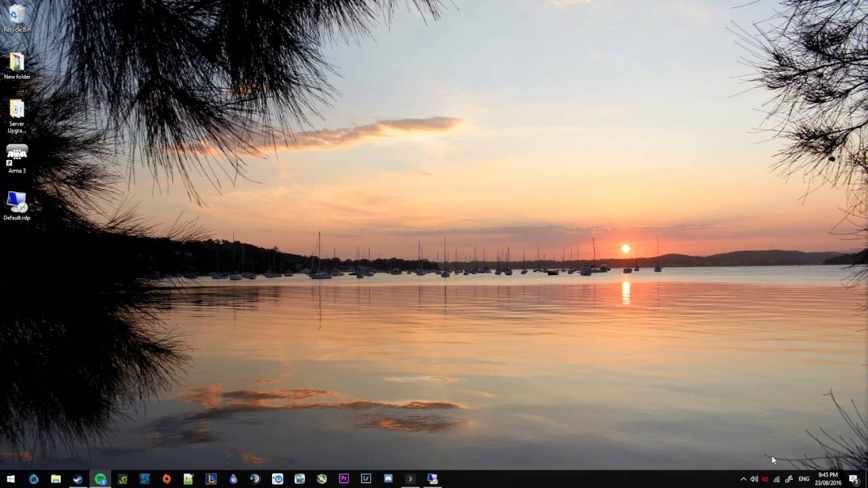
Task: Click the red tray indicator icon
Action: click(765, 479)
